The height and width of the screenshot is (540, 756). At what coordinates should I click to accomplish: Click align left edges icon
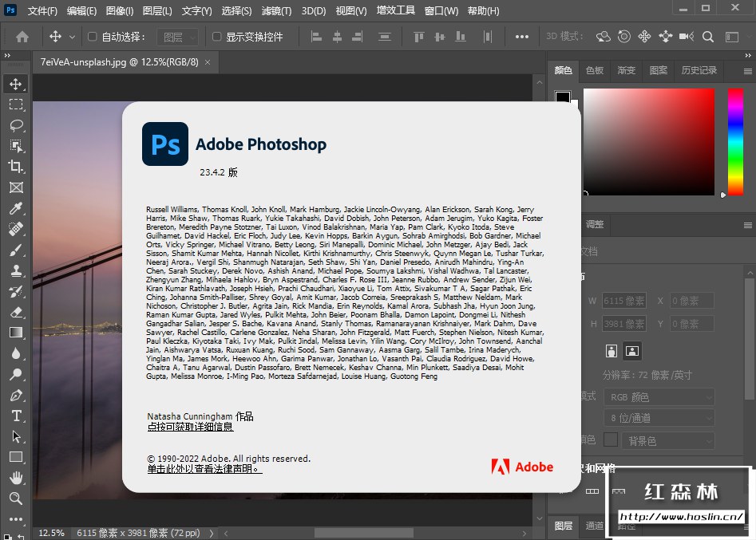pyautogui.click(x=316, y=37)
